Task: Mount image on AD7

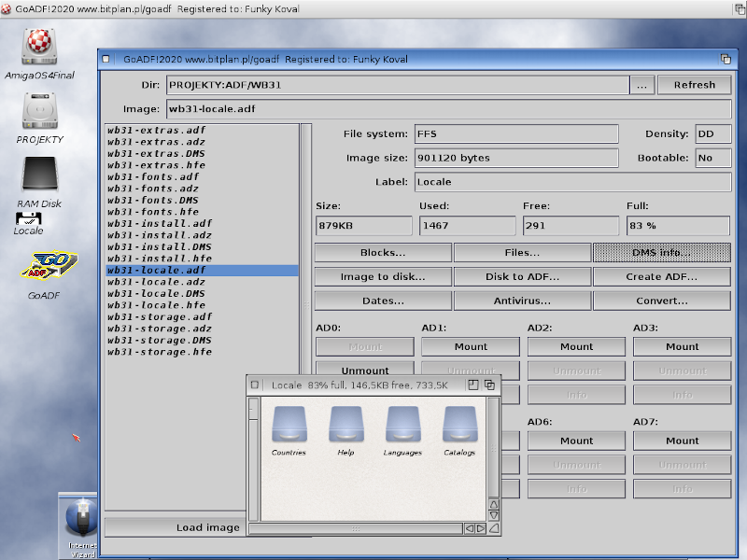Action: (x=683, y=441)
